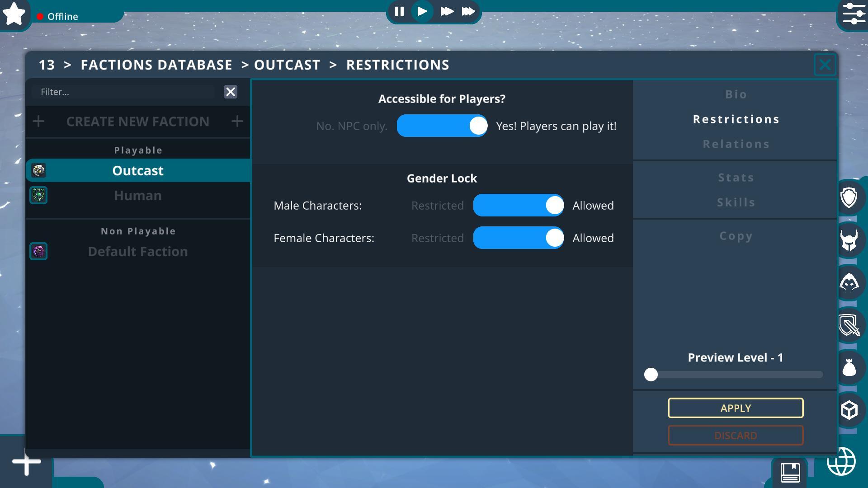Click the star favorites icon
Screen dimensions: 868x488
pos(14,14)
